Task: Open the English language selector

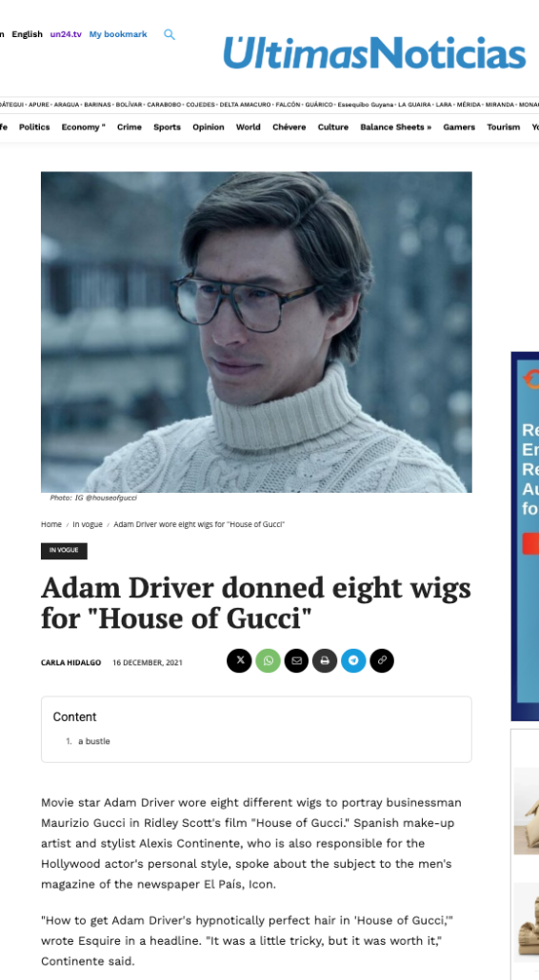Action: [x=27, y=34]
